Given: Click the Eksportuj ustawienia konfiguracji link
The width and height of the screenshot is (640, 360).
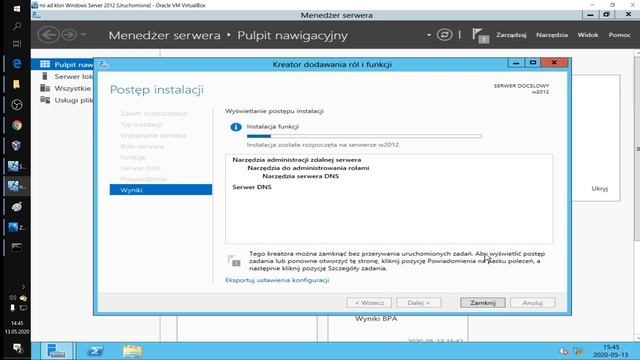Looking at the screenshot, I should [277, 280].
